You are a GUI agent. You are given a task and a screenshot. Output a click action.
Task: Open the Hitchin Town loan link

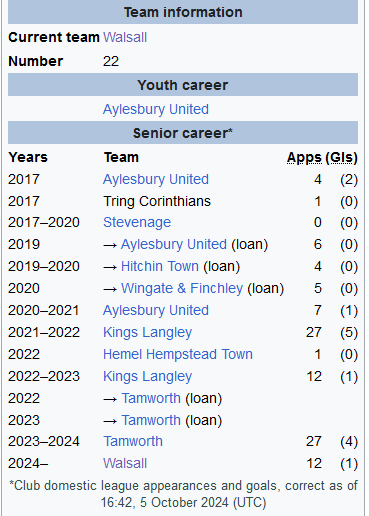[160, 266]
